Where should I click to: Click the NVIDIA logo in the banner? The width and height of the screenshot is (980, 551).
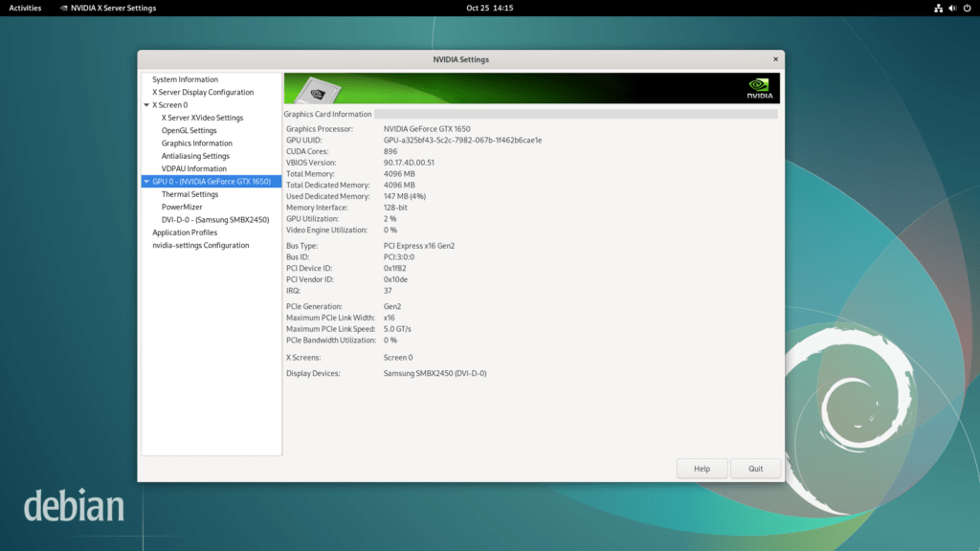tap(761, 87)
